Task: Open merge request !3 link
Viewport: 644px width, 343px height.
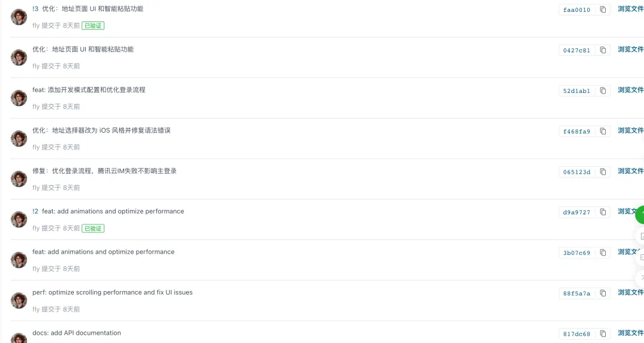Action: [x=35, y=9]
